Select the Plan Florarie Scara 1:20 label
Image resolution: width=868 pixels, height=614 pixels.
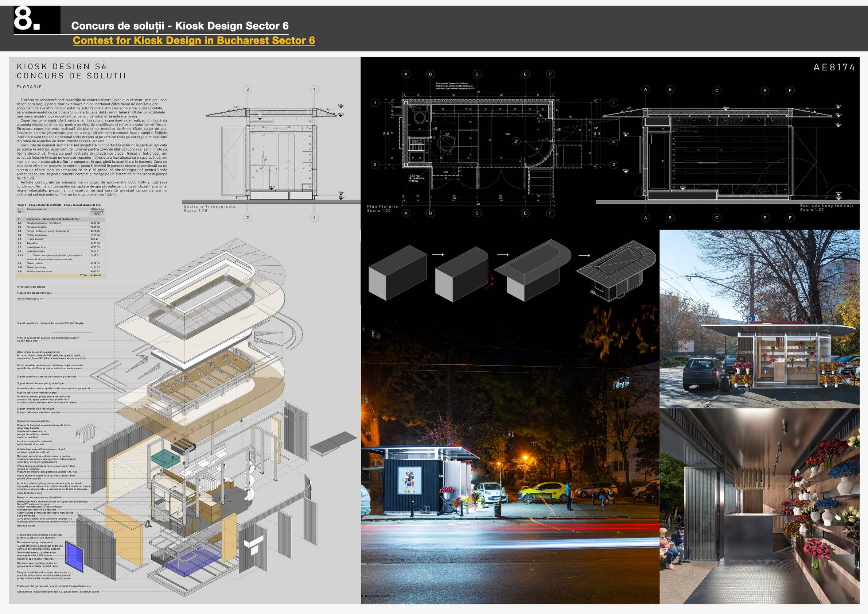[382, 208]
